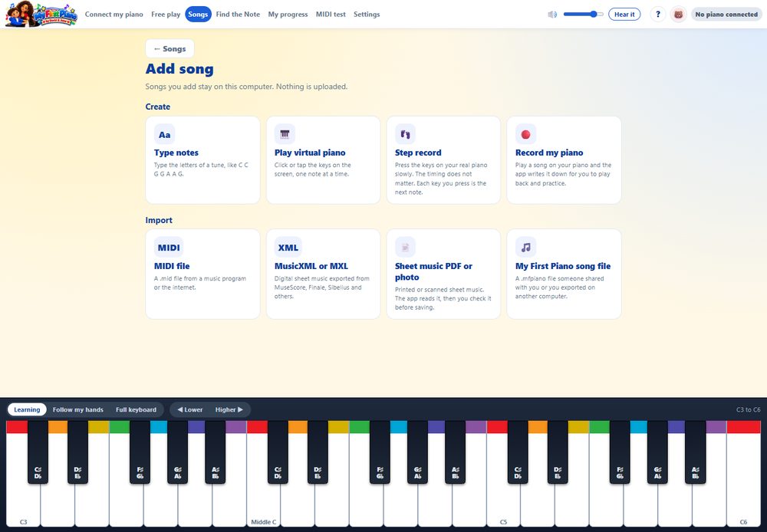Choose Type notes title
This screenshot has height=532, width=767.
(176, 153)
